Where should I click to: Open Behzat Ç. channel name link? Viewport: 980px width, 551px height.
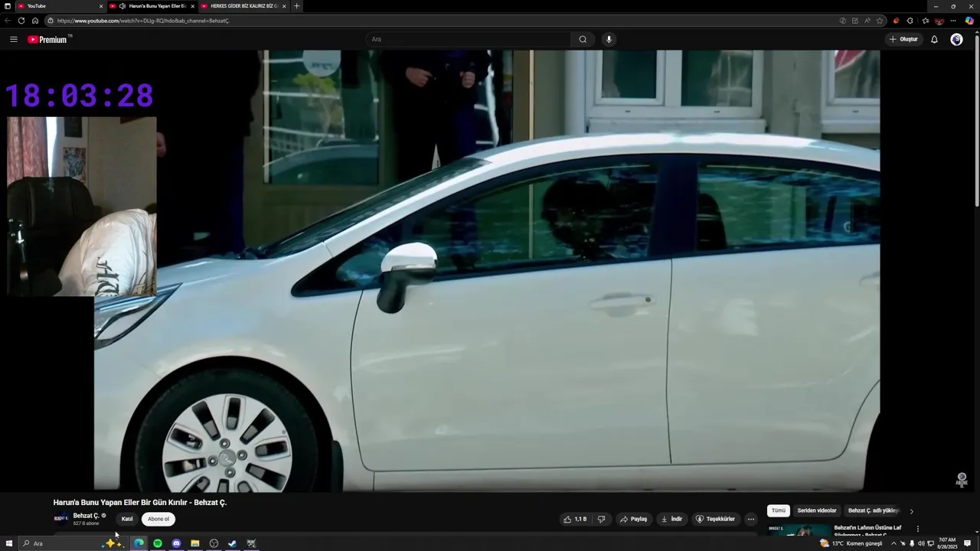click(x=86, y=516)
